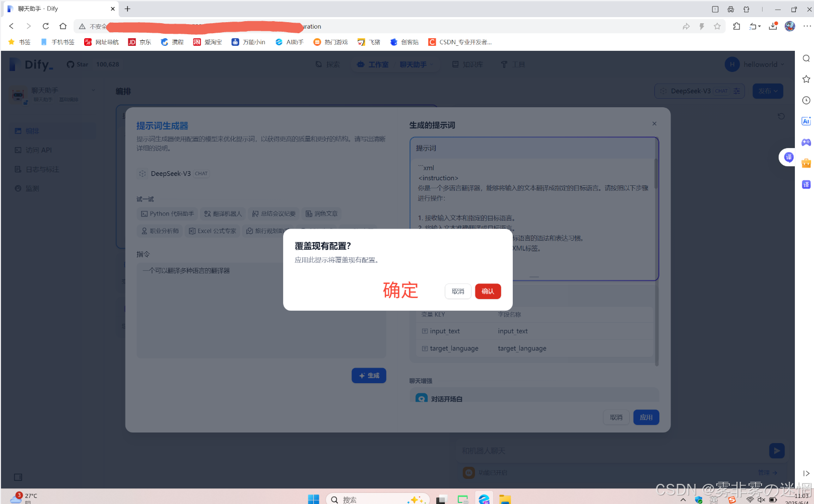Open 日志与标注 in left sidebar
The height and width of the screenshot is (504, 814).
pyautogui.click(x=52, y=169)
